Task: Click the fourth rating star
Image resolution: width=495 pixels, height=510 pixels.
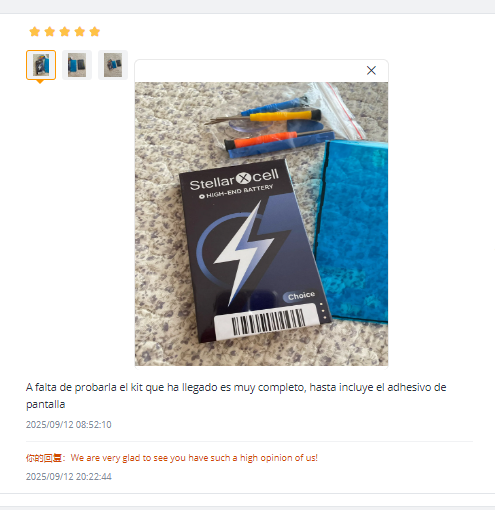Action: 80,32
